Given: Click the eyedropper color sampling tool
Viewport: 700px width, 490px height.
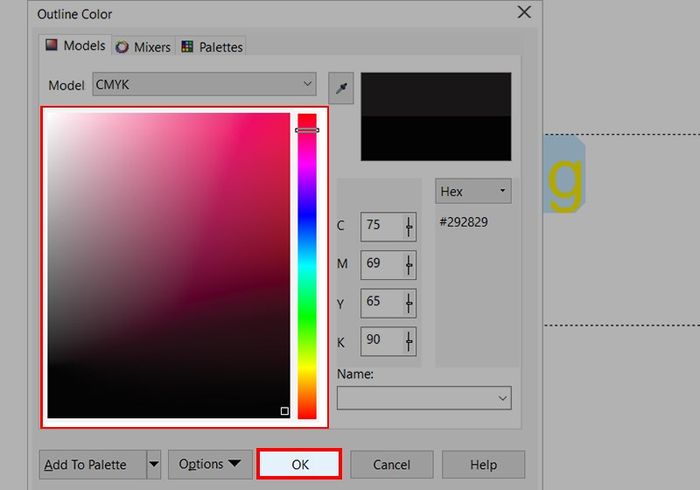Looking at the screenshot, I should point(341,88).
